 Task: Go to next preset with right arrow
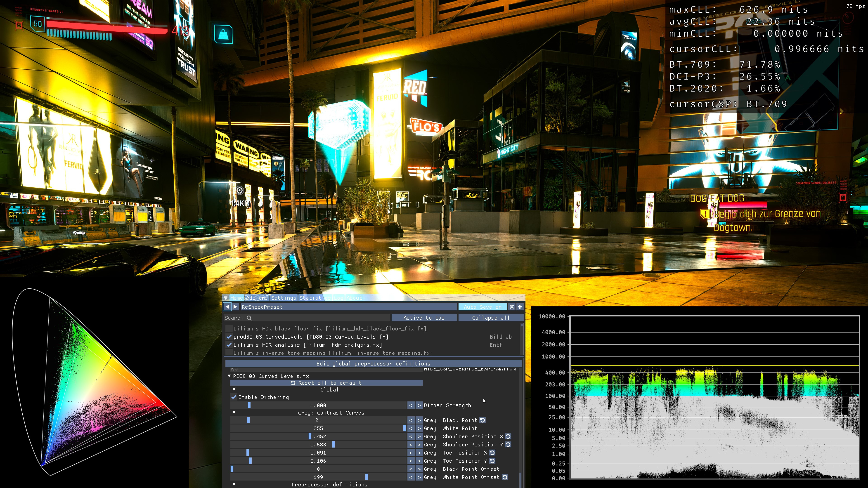[235, 307]
